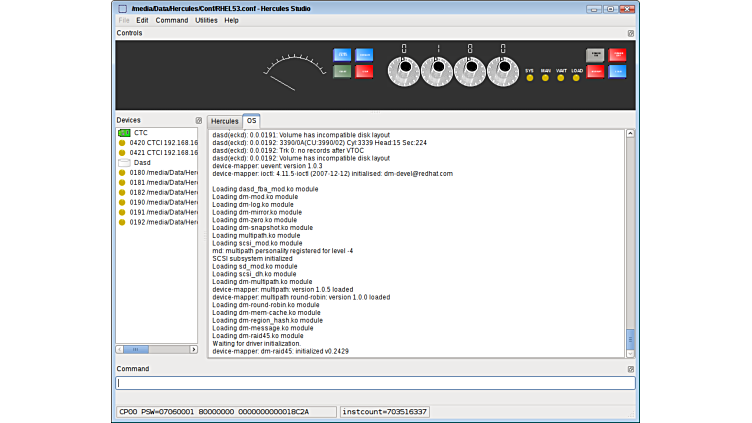Collapse the Dasd device group
Image resolution: width=752 pixels, height=423 pixels.
[x=124, y=162]
